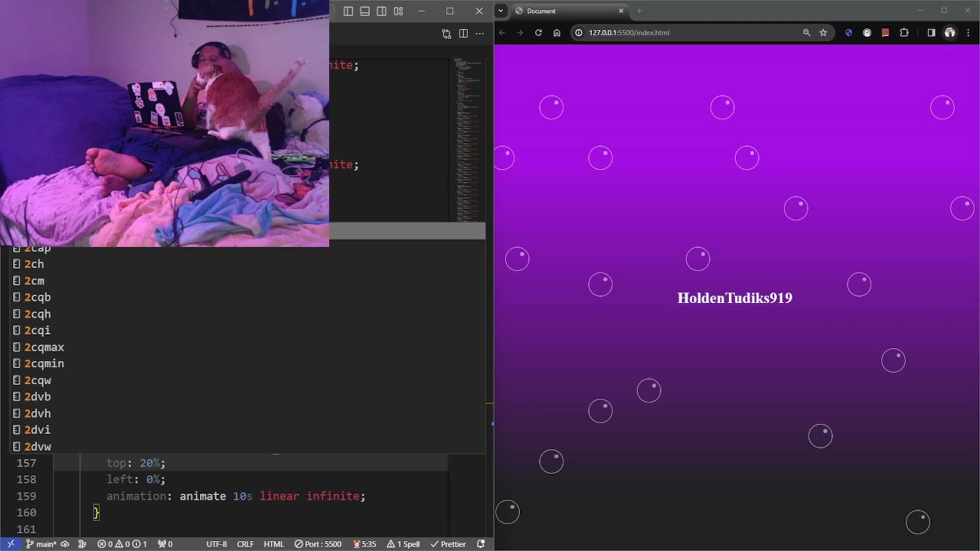Viewport: 980px width, 551px height.
Task: Toggle the bottom panel layout icon
Action: tap(365, 11)
